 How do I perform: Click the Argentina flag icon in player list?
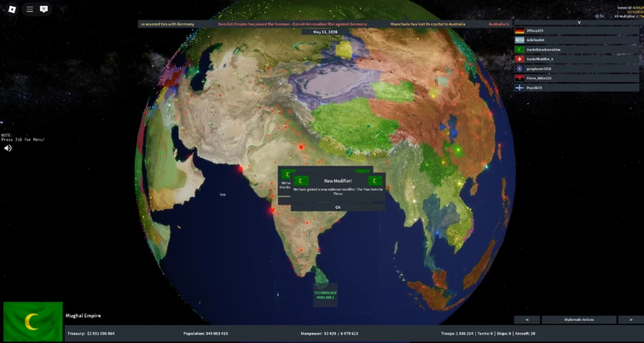519,40
